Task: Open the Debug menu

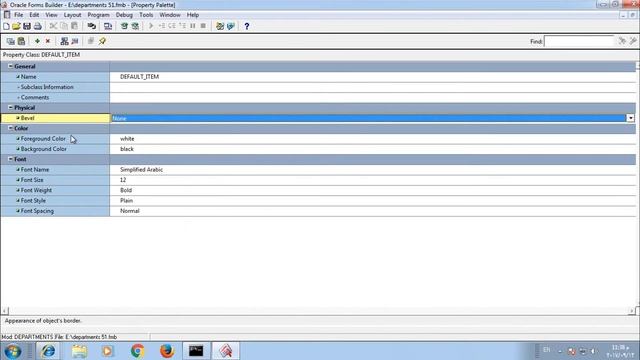Action: click(124, 15)
